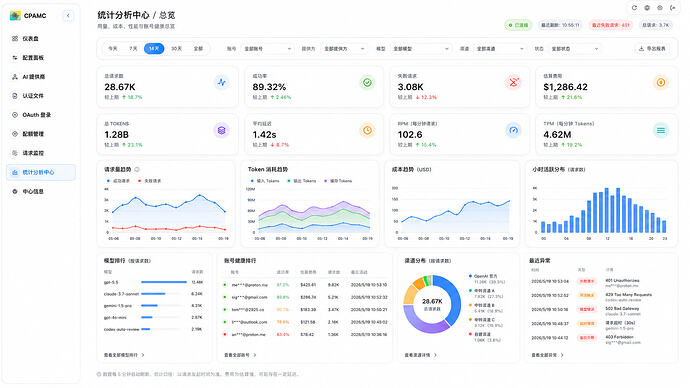Click the activity icon on the 28.67K card
This screenshot has width=690, height=388.
point(221,82)
